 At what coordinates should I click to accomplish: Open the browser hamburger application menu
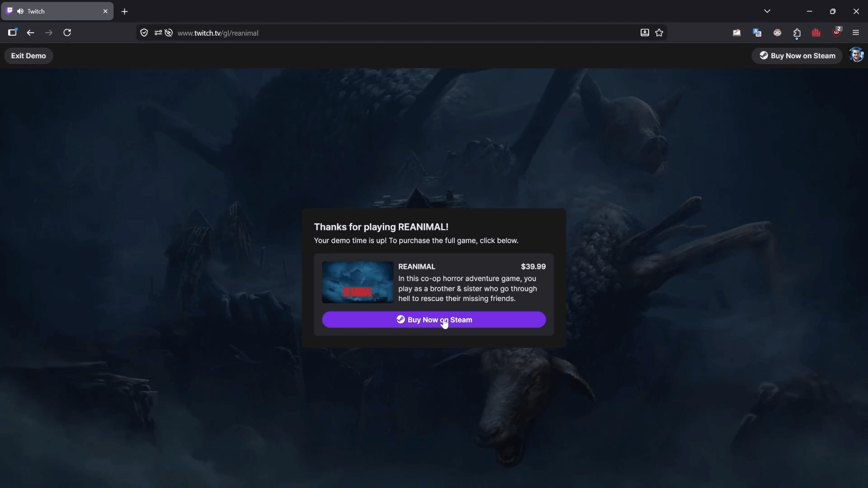tap(856, 33)
